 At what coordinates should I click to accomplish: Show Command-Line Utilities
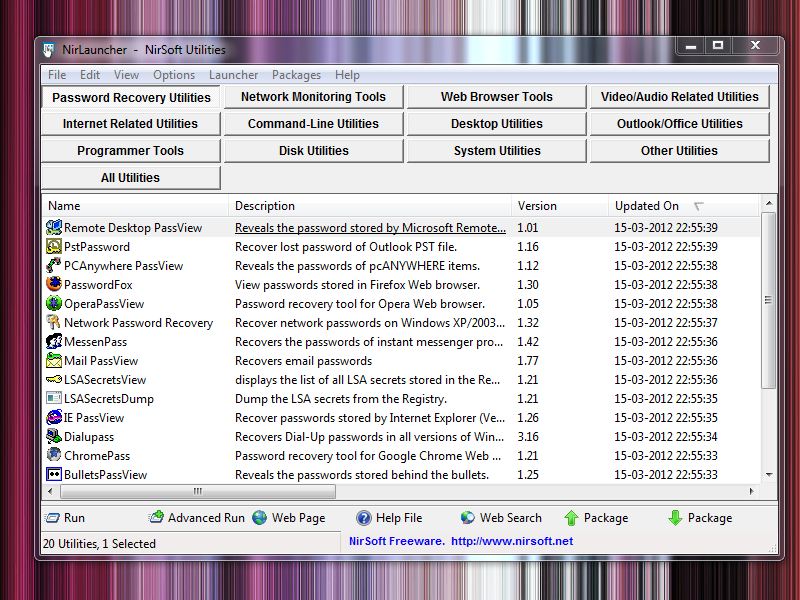tap(313, 124)
